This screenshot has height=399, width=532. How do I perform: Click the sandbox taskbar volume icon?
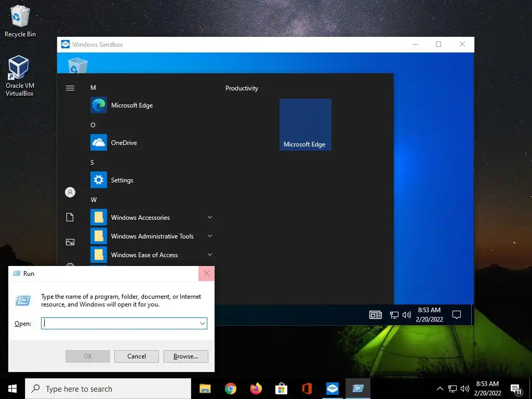pos(406,315)
